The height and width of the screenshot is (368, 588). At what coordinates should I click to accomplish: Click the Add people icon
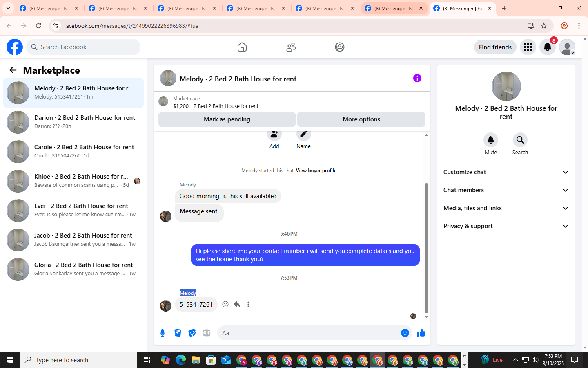274,135
